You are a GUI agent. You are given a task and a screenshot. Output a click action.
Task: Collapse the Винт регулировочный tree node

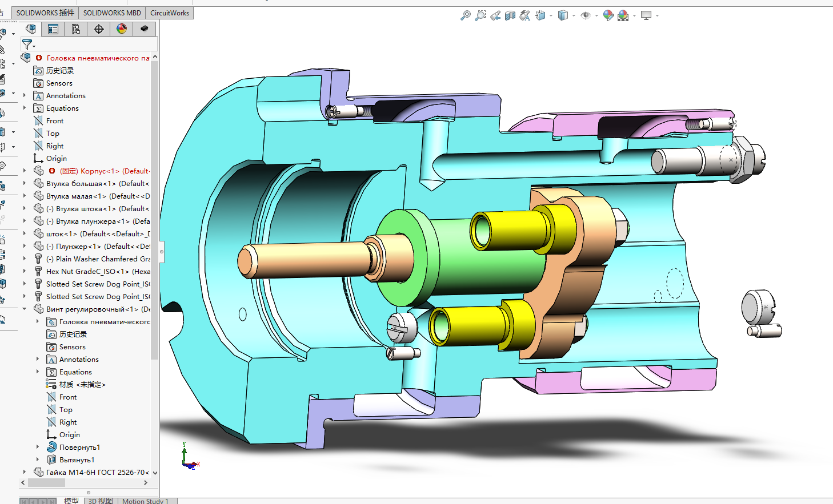(x=24, y=309)
